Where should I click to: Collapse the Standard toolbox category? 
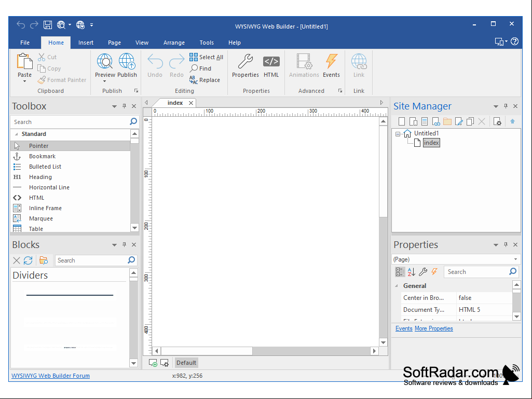click(16, 134)
